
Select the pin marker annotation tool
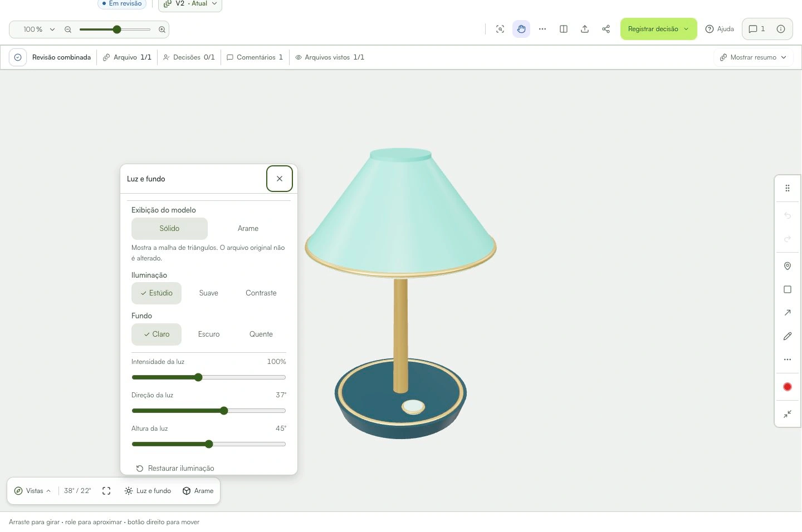click(788, 266)
